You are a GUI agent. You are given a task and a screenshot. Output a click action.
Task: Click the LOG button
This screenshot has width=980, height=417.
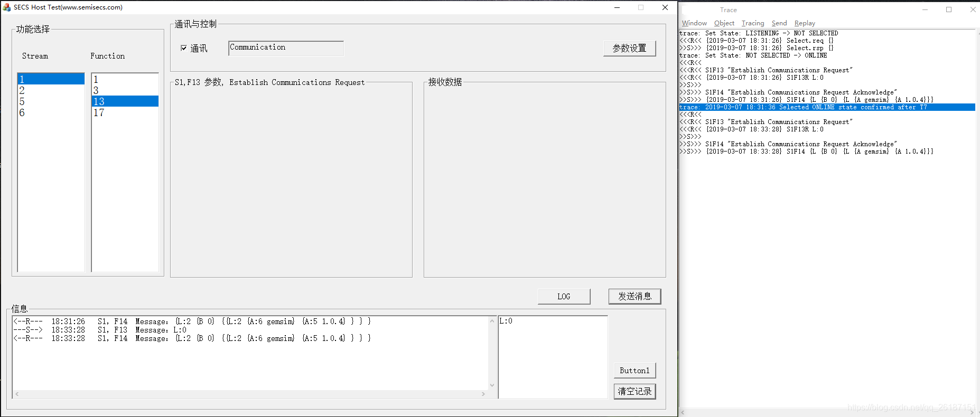click(564, 297)
